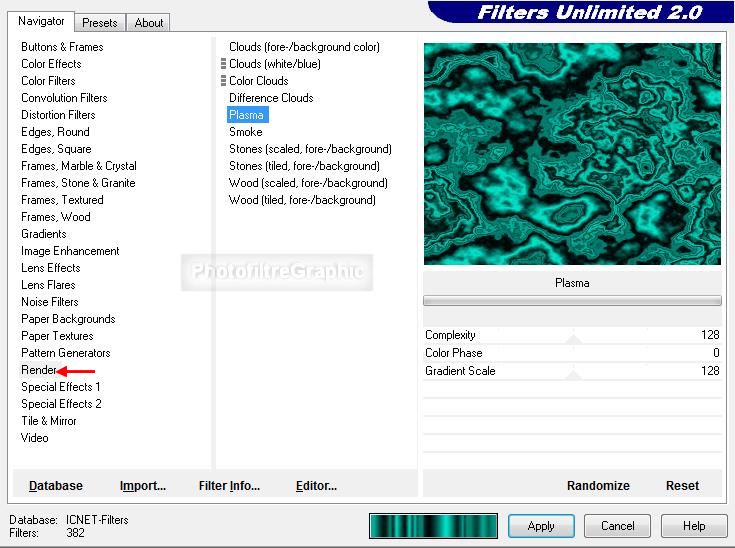Open the Gradients category

pos(44,234)
